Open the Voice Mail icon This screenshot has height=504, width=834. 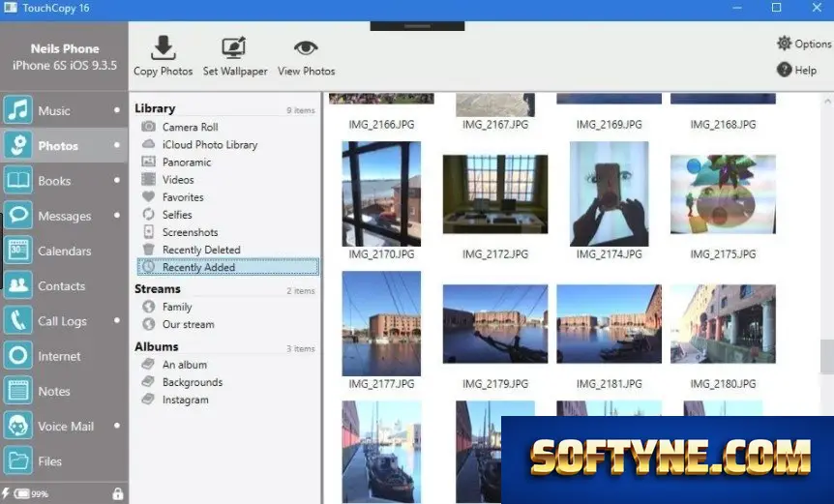pos(18,426)
